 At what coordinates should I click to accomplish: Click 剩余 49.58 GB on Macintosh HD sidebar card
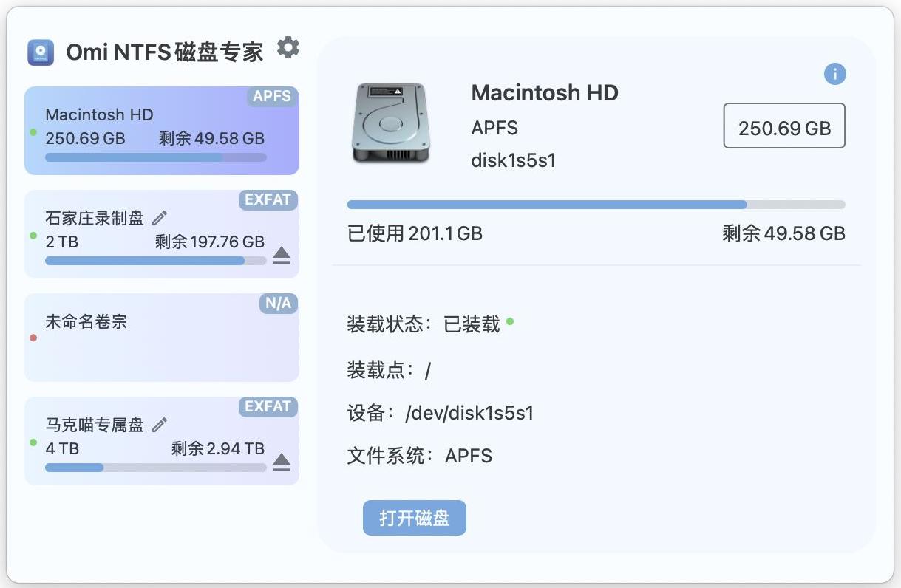(x=211, y=138)
